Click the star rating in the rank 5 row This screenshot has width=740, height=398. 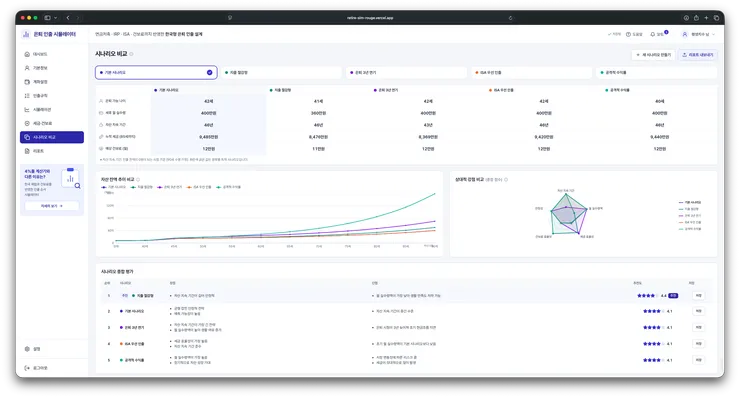coord(657,360)
